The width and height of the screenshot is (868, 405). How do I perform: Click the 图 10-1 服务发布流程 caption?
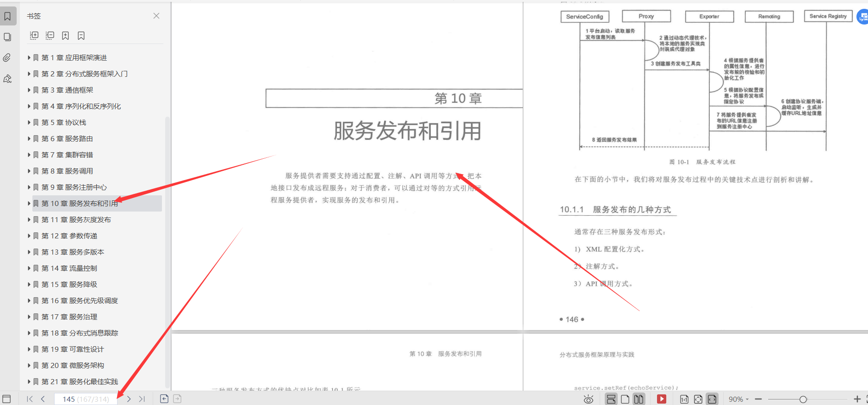(x=702, y=162)
